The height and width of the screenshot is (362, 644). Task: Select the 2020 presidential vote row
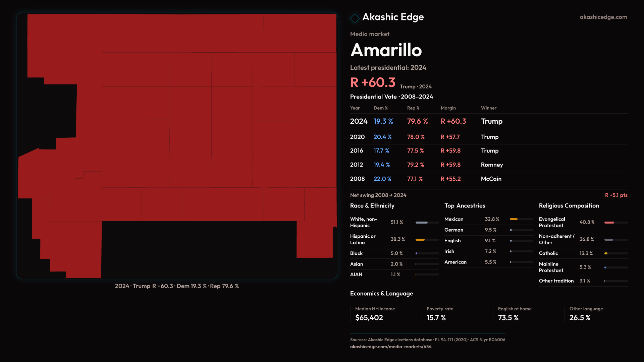coord(488,137)
